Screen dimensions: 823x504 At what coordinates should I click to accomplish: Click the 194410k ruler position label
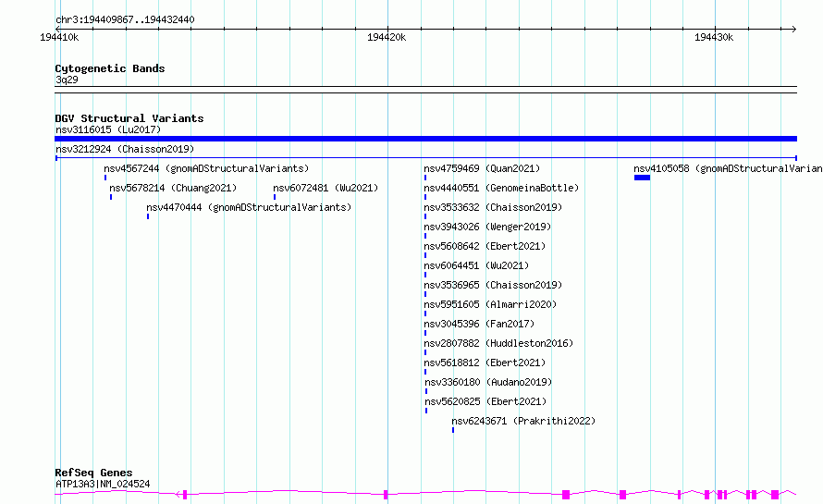59,37
